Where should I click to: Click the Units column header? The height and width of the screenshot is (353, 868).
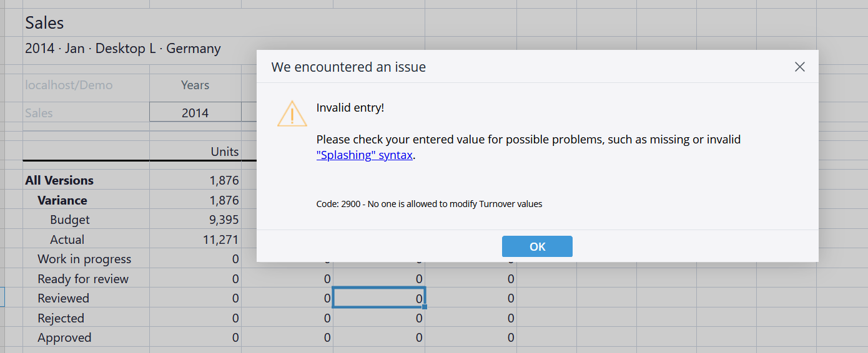[x=224, y=152]
